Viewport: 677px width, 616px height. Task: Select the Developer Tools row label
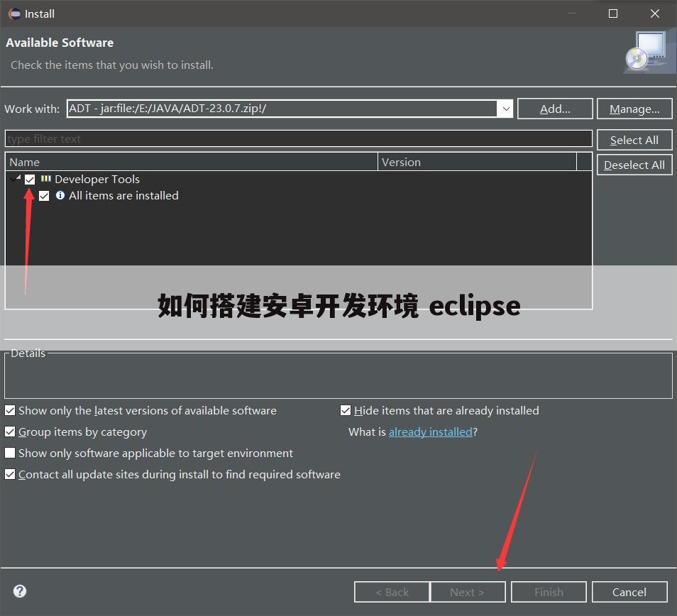[x=97, y=179]
